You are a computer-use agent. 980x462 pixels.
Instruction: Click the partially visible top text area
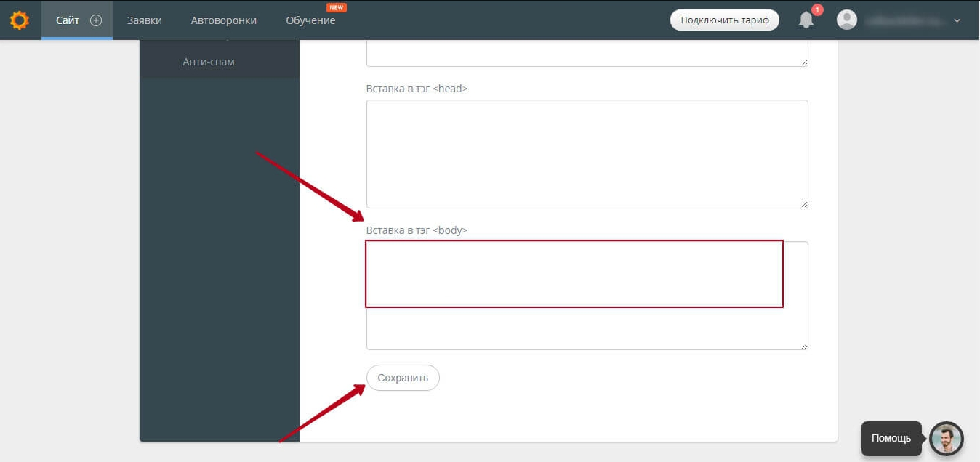pyautogui.click(x=587, y=53)
